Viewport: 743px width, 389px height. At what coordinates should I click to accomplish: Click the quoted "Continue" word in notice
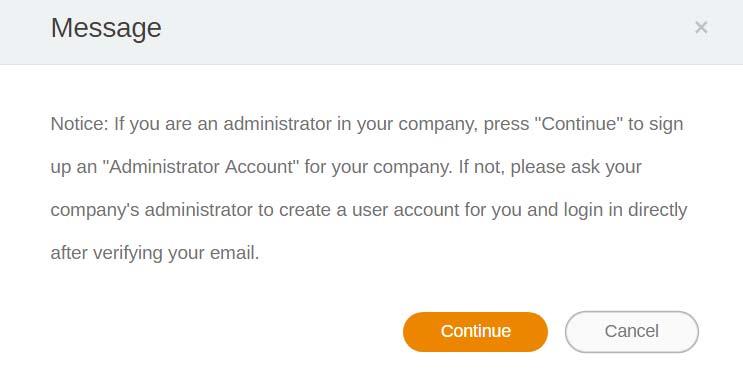tap(579, 124)
